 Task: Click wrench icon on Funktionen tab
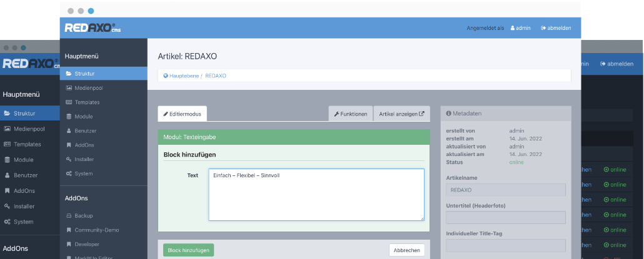coord(336,114)
